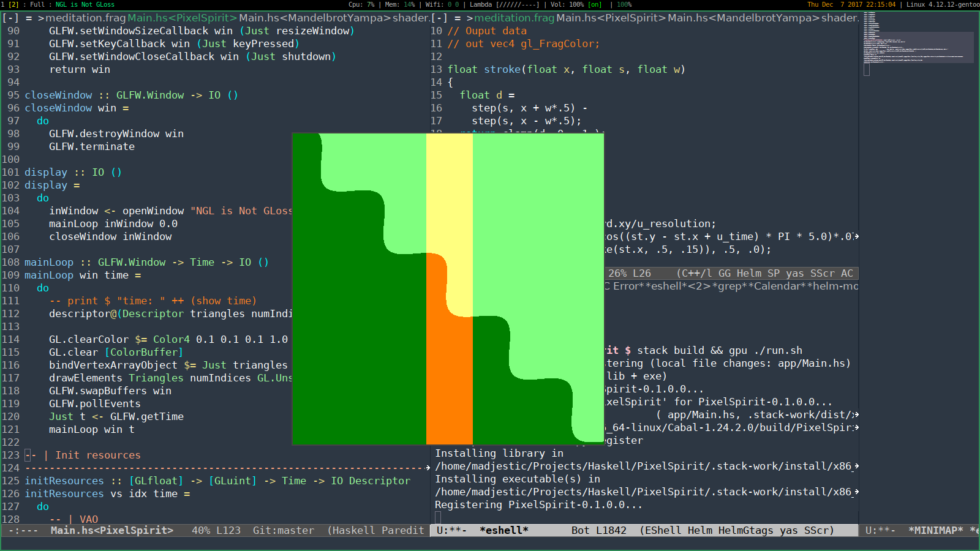The height and width of the screenshot is (551, 980).
Task: Click (Haskell Paredit mode indicator in mode line
Action: click(x=375, y=530)
